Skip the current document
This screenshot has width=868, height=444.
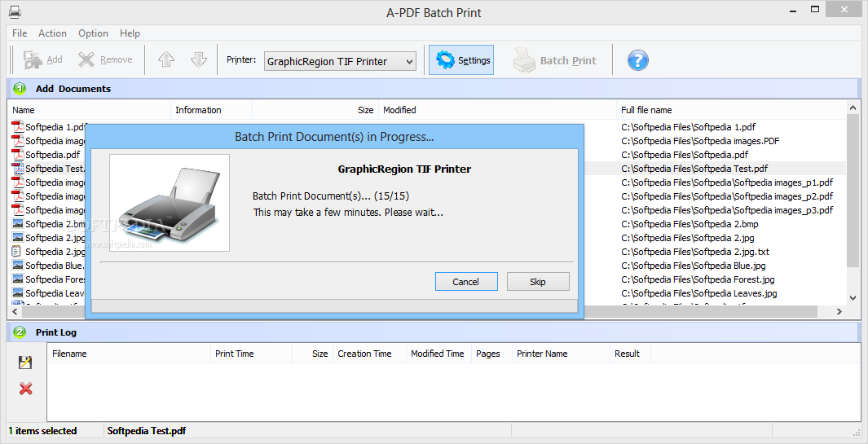[x=538, y=281]
